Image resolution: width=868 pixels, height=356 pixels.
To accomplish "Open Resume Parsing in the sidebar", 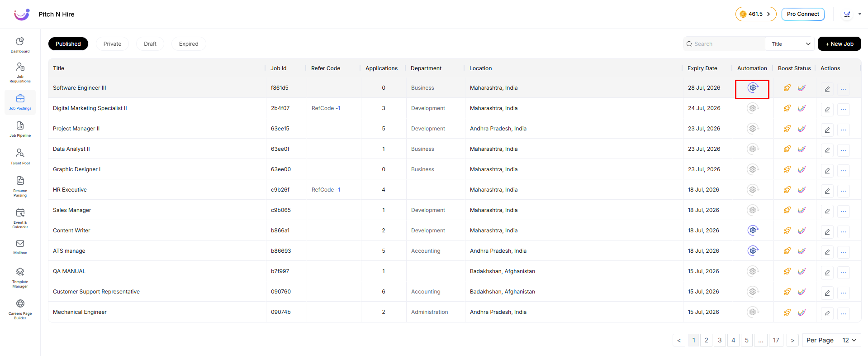I will coord(20,187).
